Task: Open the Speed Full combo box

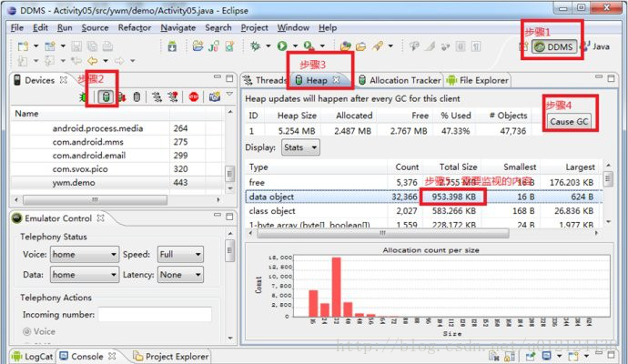Action: pyautogui.click(x=180, y=254)
